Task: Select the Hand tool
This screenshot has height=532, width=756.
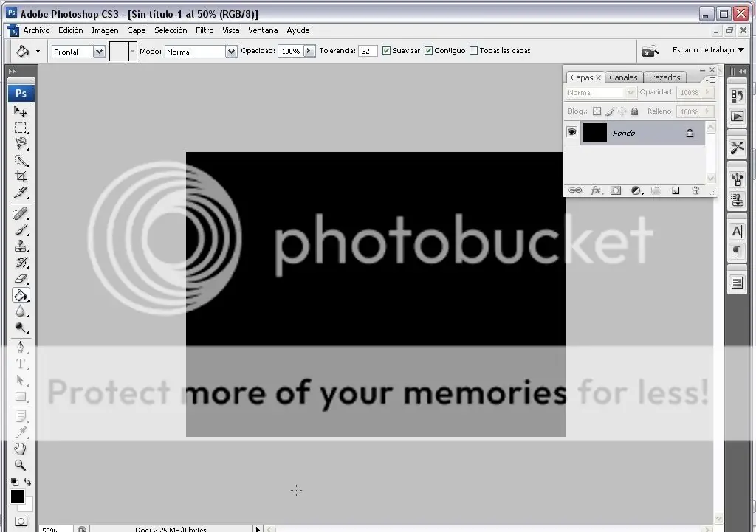Action: coord(20,449)
